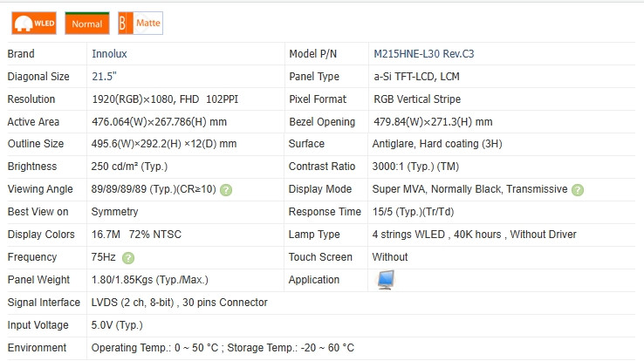This screenshot has height=361, width=644.
Task: Select the Display Mode label
Action: coord(320,189)
